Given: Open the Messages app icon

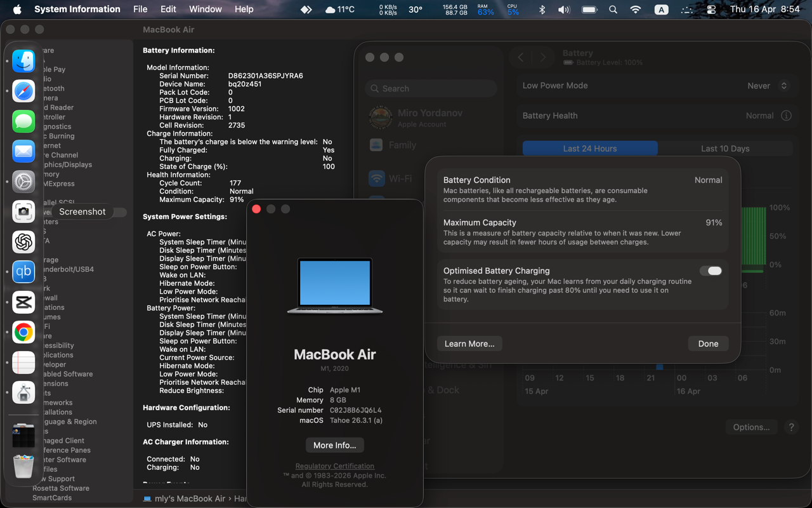Looking at the screenshot, I should 23,121.
